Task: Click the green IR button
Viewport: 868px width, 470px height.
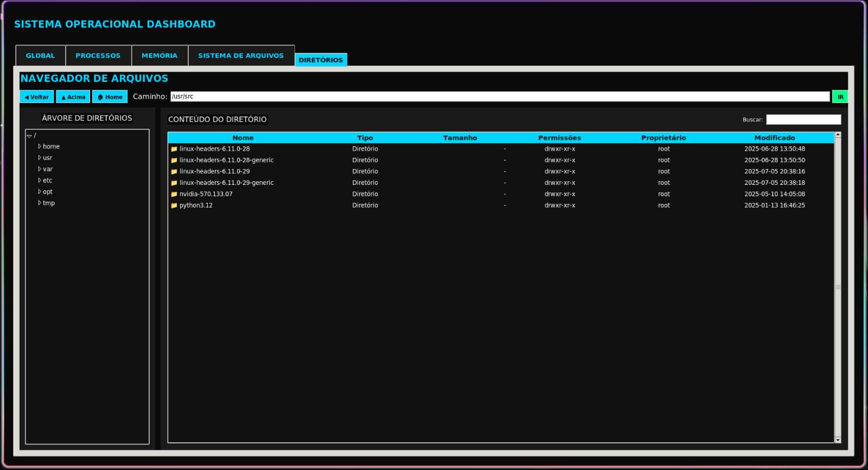Action: point(840,97)
